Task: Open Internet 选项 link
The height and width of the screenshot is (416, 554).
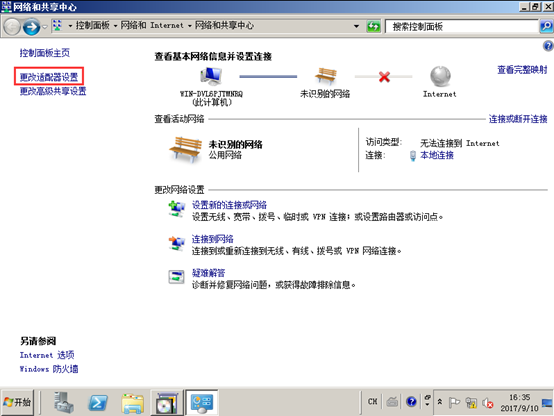Action: pyautogui.click(x=47, y=355)
